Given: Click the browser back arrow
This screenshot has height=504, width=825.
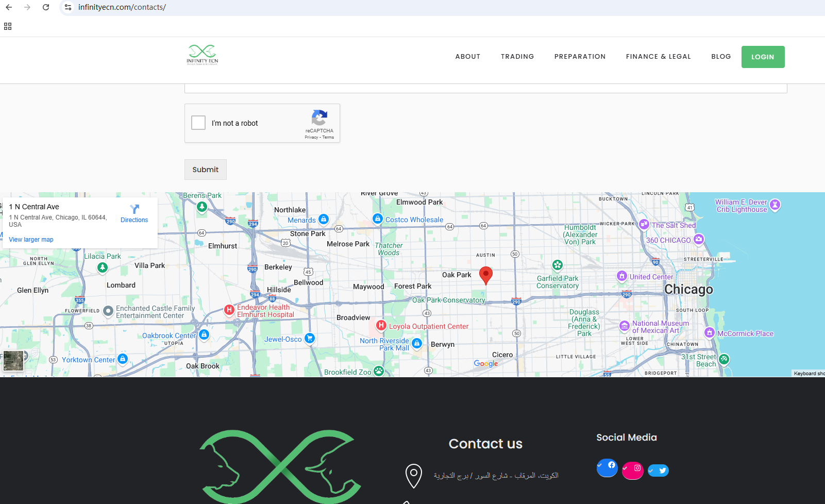Looking at the screenshot, I should [x=9, y=7].
